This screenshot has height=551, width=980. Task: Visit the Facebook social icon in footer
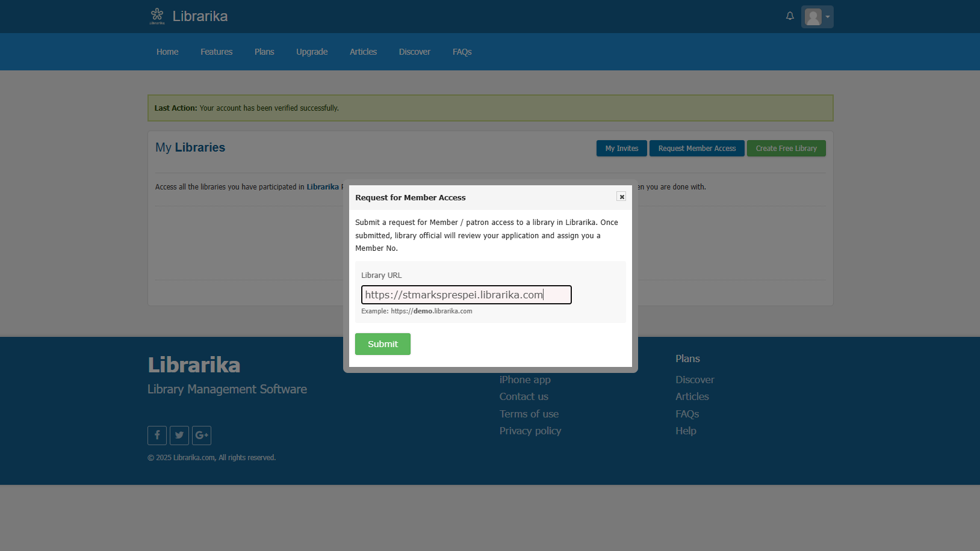(x=157, y=435)
